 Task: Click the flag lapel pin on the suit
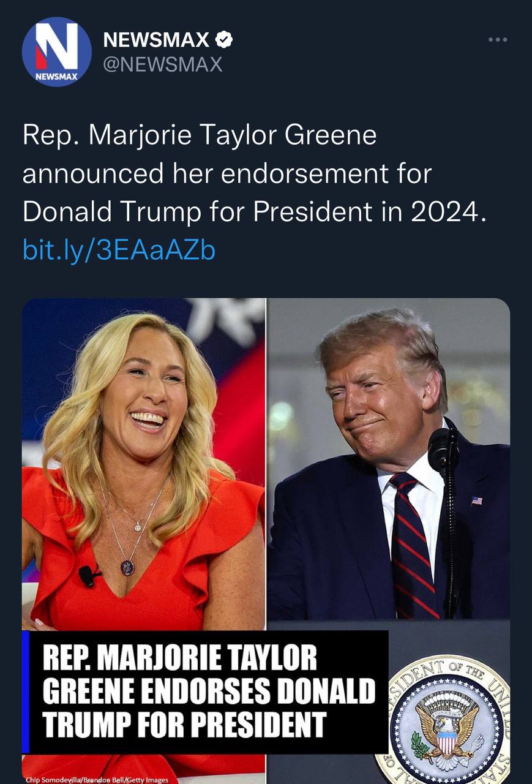pos(476,500)
